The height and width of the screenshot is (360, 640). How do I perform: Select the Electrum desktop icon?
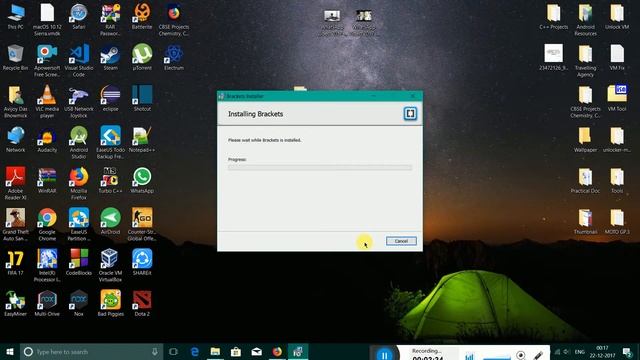click(174, 58)
